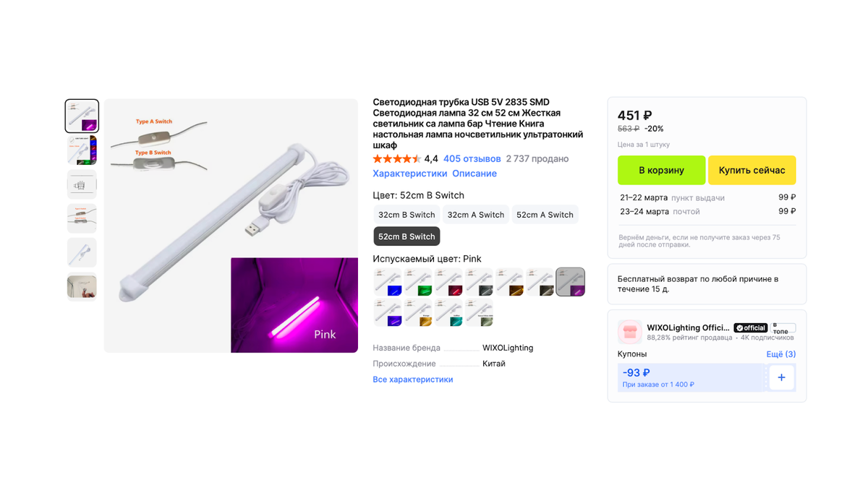Screen dimensions: 868x488
Task: Click the star rating icons
Action: 396,159
